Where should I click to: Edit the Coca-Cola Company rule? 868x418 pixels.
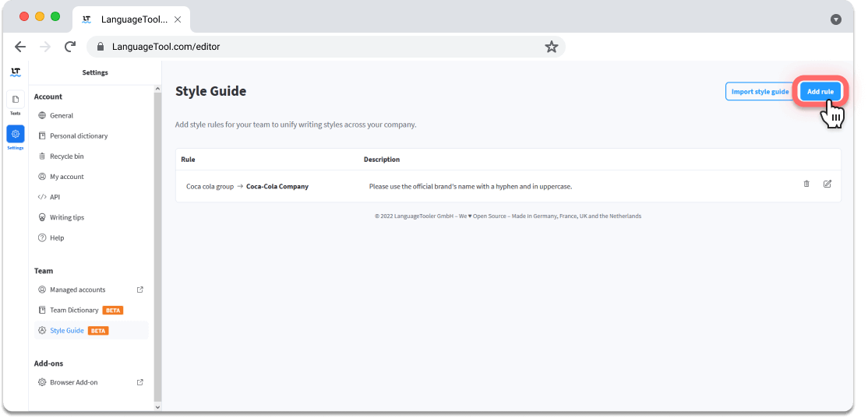827,184
